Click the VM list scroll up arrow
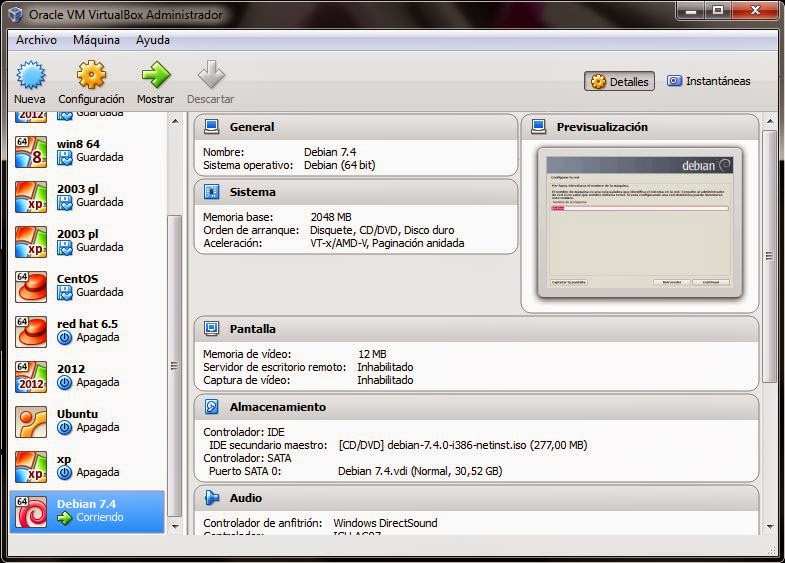This screenshot has width=785, height=563. 175,121
